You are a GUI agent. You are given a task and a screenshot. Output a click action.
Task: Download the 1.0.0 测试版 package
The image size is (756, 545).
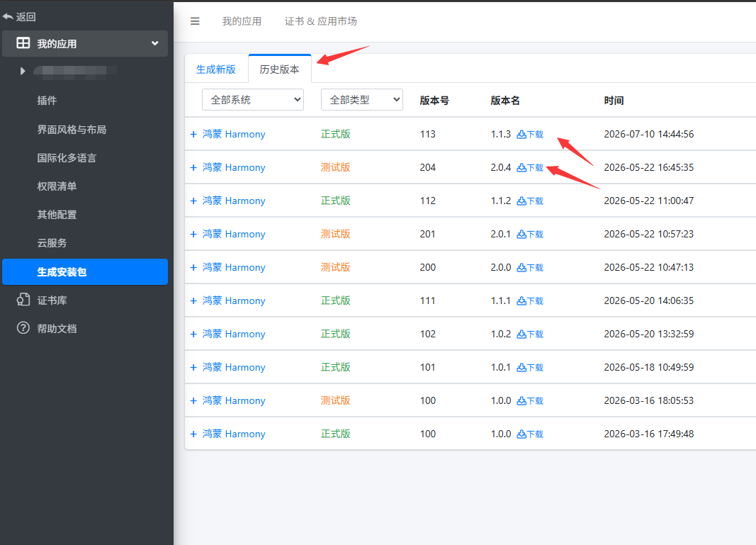pos(530,401)
